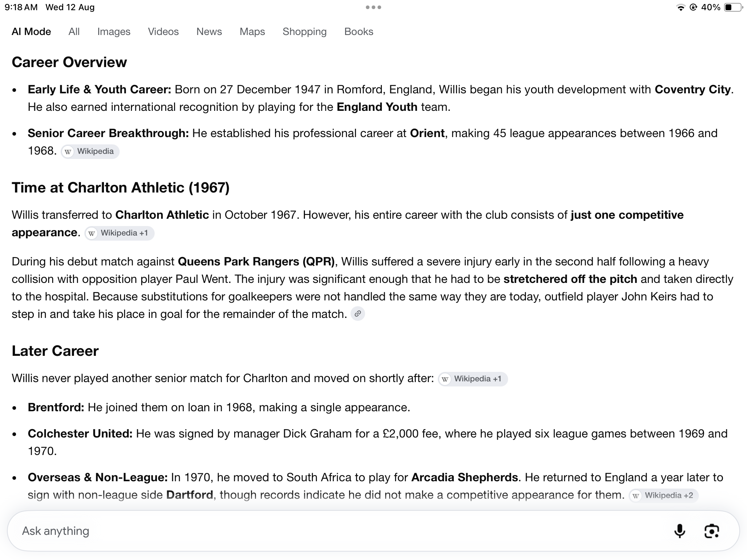Expand Wikipedia +1 sources under Later Career
Screen dimensions: 747x560
[473, 379]
